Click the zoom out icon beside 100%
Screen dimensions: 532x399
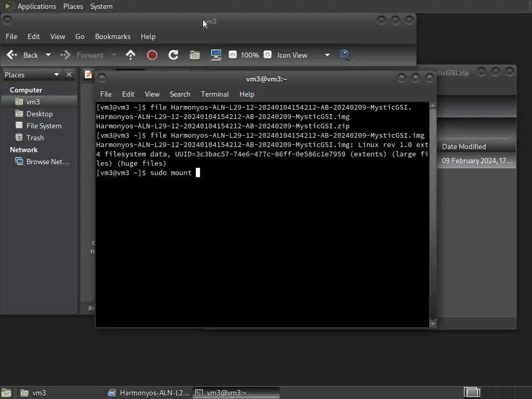233,55
